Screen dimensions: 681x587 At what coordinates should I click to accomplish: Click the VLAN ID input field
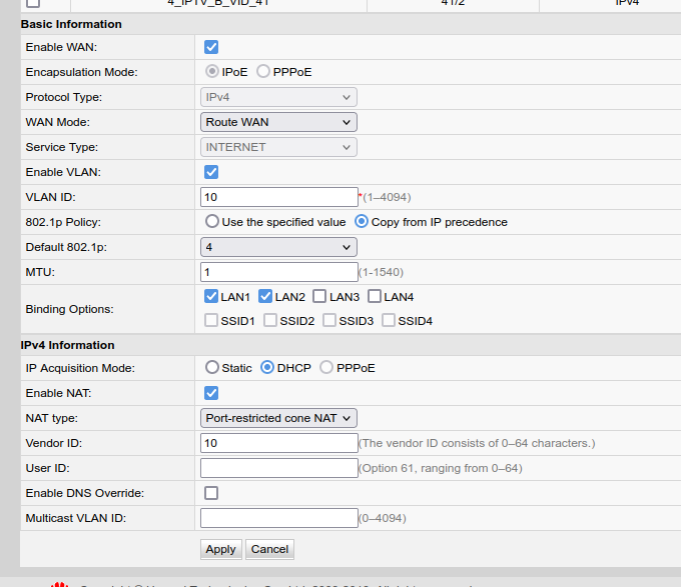[x=279, y=197]
